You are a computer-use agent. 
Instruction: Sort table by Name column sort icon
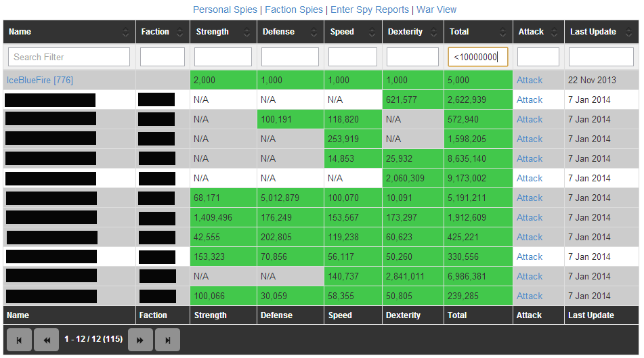126,32
